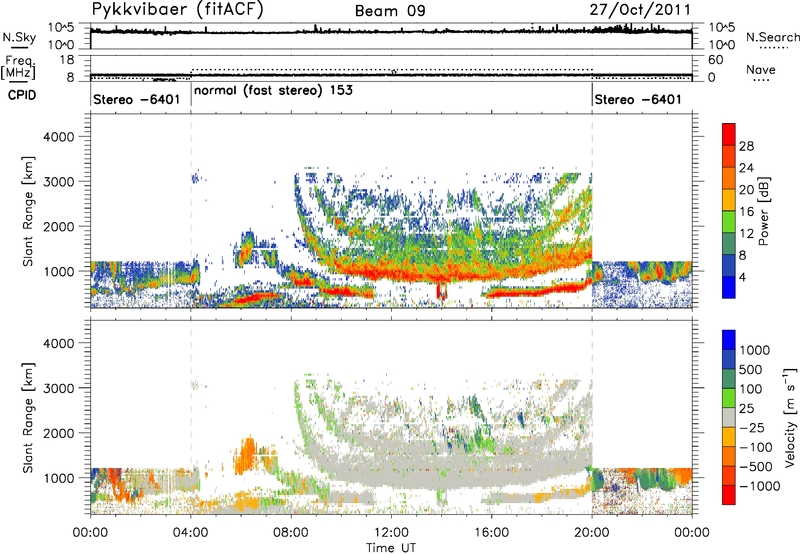Click the '18' frequency axis tick

coord(67,60)
